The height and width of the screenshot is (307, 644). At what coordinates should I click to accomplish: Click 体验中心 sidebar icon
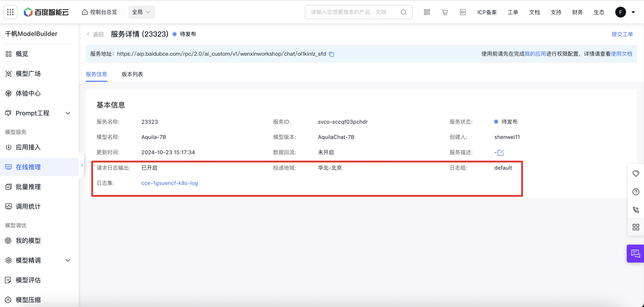click(x=9, y=93)
